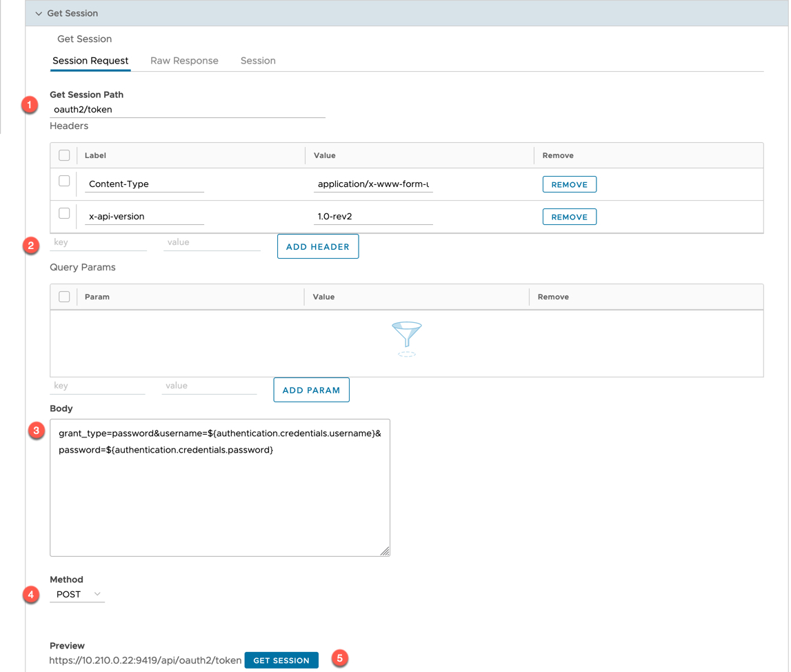Focus the header key input
Image resolution: width=791 pixels, height=672 pixels.
tap(99, 243)
